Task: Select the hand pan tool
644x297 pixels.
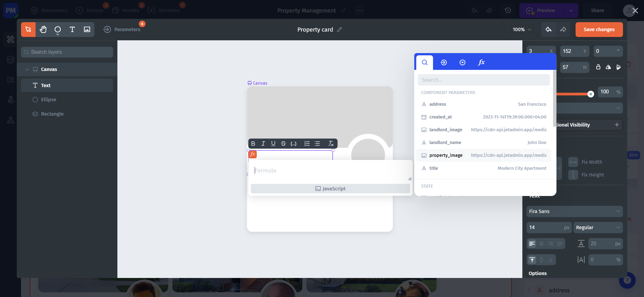Action: 43,29
